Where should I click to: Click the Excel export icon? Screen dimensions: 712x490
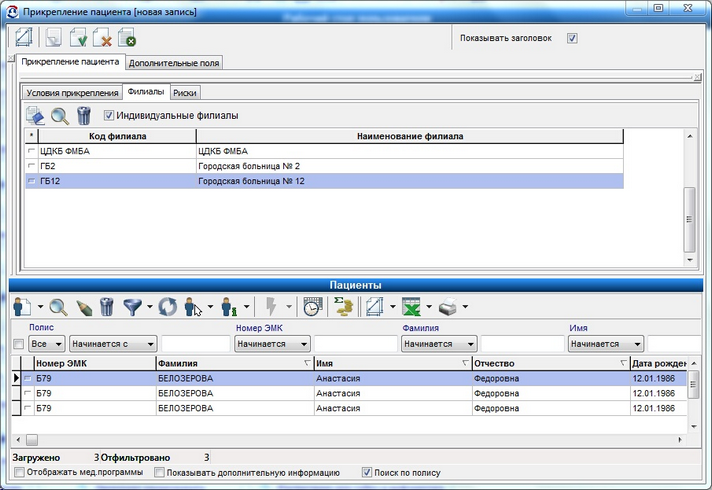411,307
